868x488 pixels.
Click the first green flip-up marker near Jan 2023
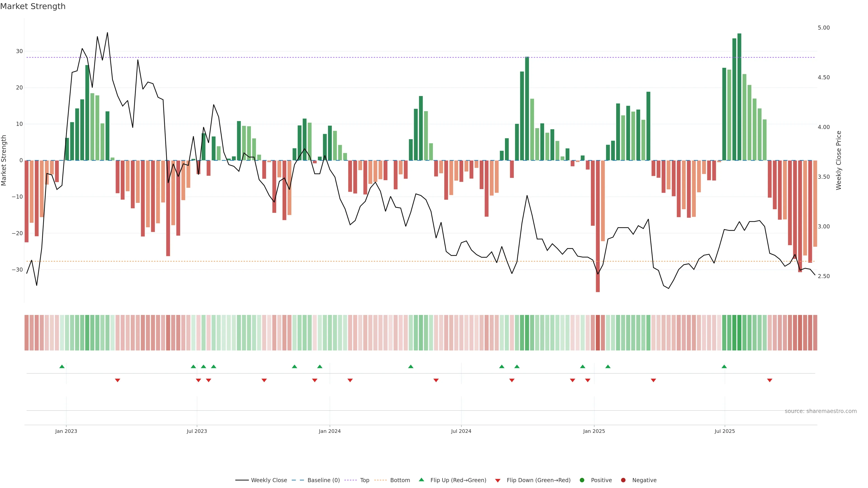[x=62, y=366]
